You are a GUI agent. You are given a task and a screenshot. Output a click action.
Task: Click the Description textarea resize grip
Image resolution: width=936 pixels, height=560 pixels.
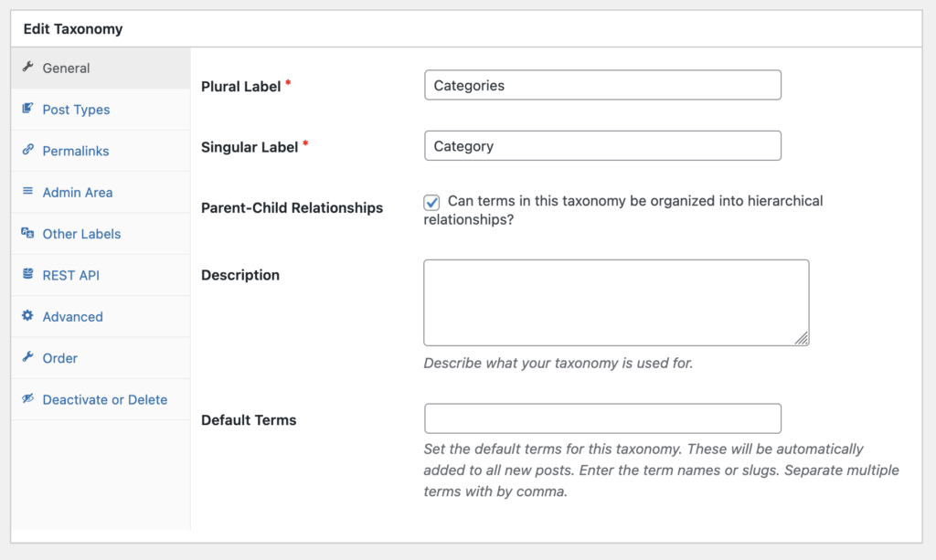coord(803,339)
